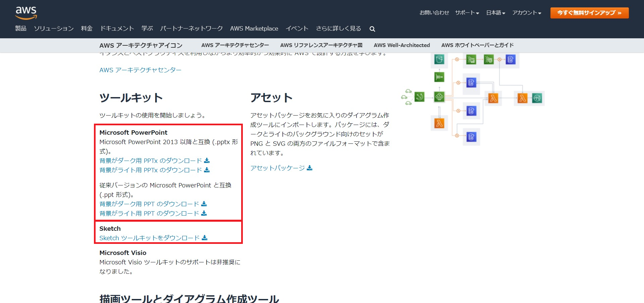Click the Microsoft PowerPoint subheading

tap(133, 132)
